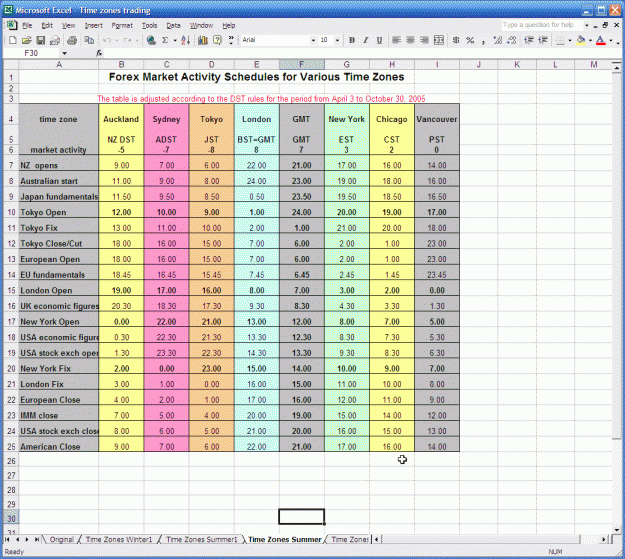The height and width of the screenshot is (559, 625).
Task: Apply Percent style format
Action: pos(470,40)
